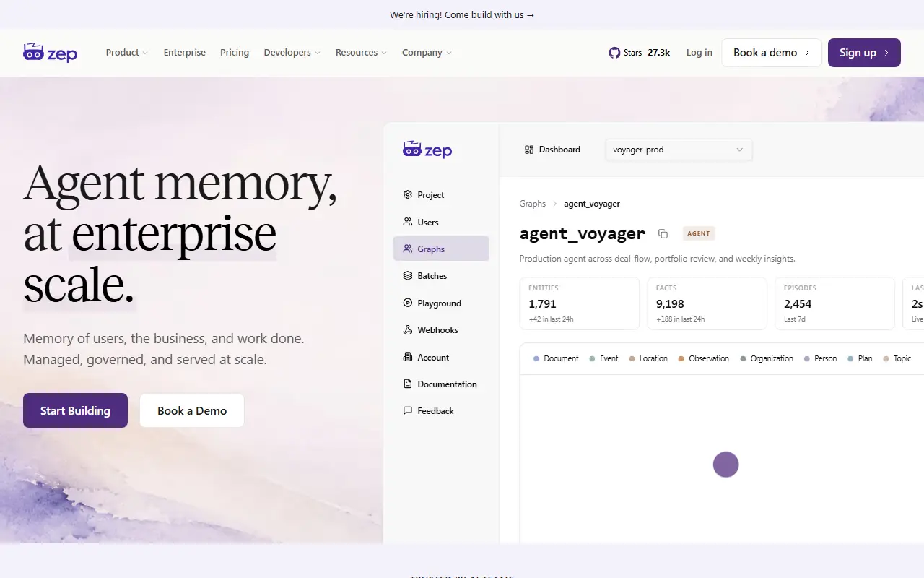Click the chevron icon in Book a demo
Viewport: 924px width, 578px height.
point(807,53)
